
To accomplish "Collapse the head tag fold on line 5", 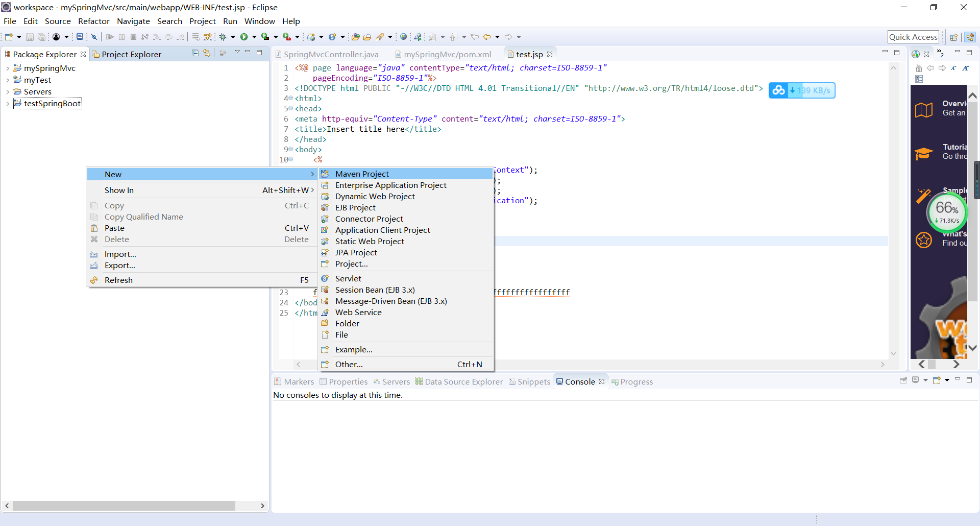I will click(290, 108).
